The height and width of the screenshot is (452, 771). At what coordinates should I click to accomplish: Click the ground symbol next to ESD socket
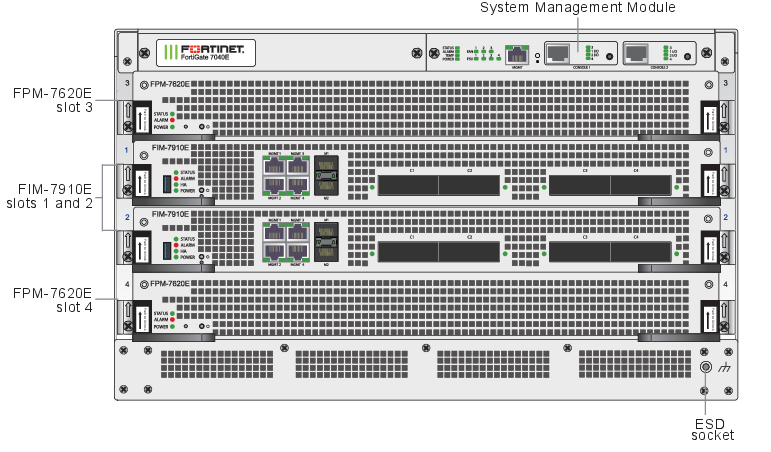click(724, 367)
